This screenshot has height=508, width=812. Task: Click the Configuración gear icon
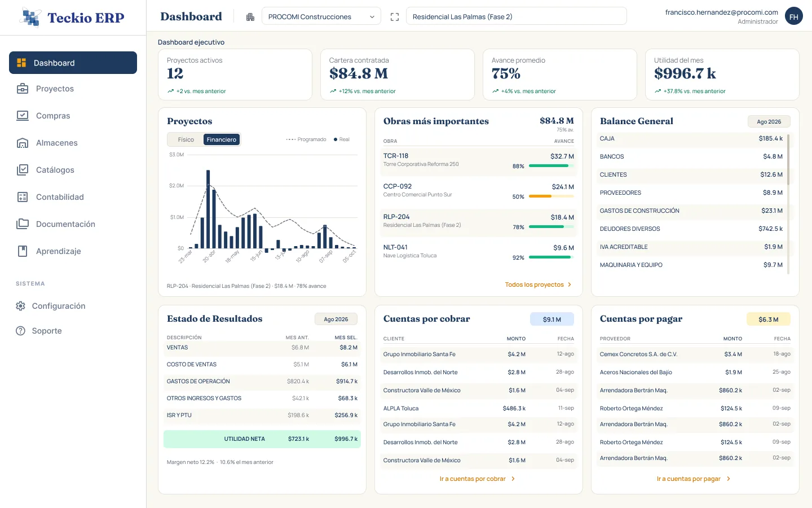[x=21, y=306]
